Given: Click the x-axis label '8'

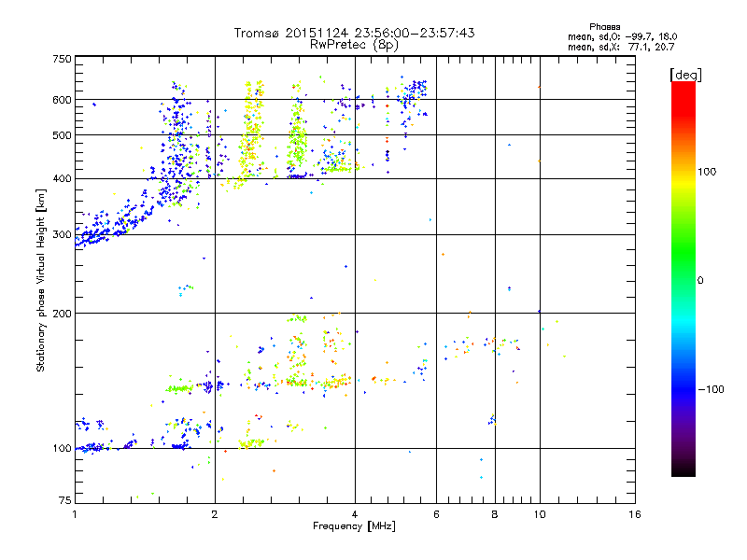Looking at the screenshot, I should (495, 514).
